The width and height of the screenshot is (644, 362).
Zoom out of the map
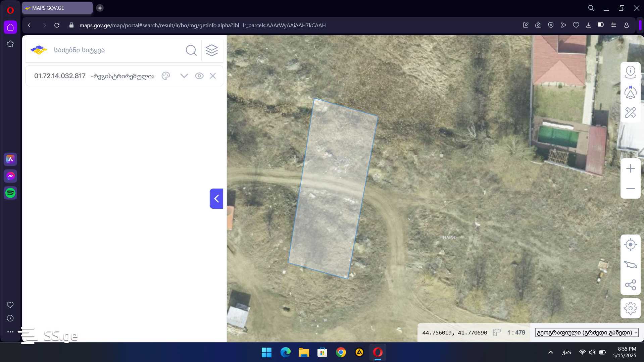630,189
